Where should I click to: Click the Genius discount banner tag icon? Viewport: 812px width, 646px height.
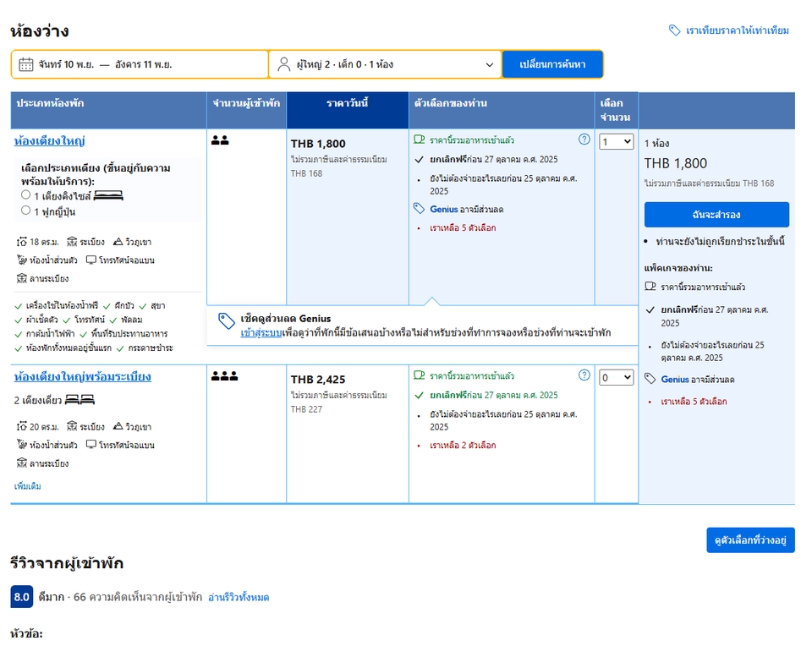226,320
